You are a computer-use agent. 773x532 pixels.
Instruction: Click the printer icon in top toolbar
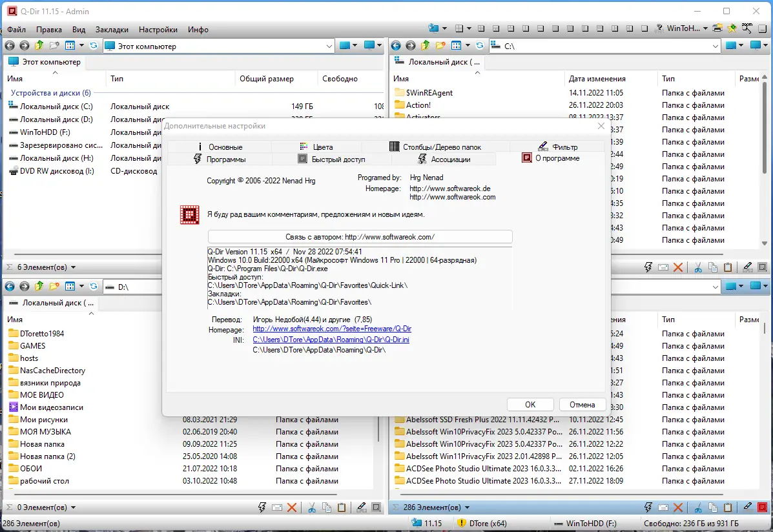[x=717, y=28]
